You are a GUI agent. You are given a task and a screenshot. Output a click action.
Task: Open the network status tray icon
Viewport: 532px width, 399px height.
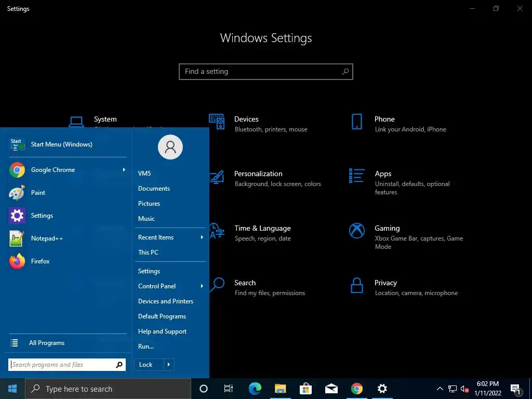click(x=453, y=389)
